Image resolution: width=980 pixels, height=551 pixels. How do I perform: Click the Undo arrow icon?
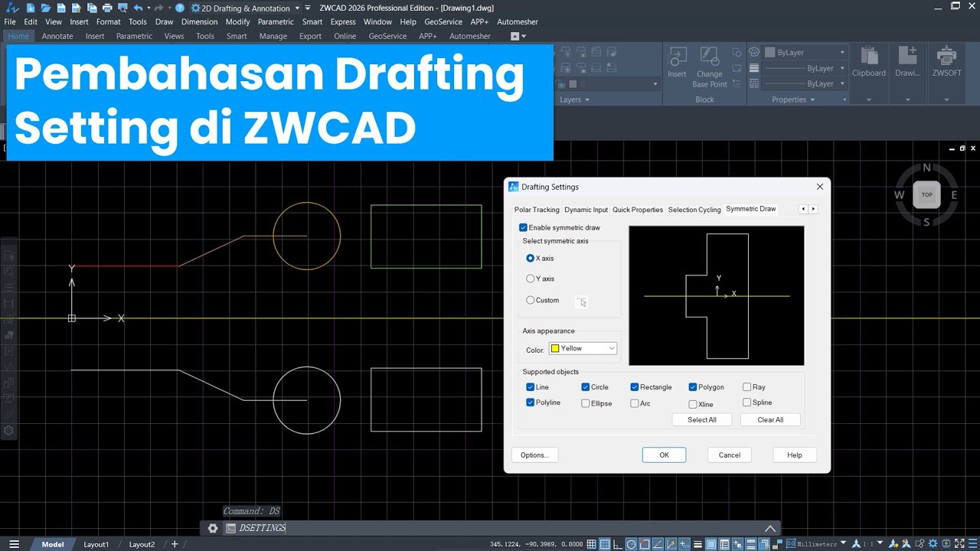[x=138, y=8]
